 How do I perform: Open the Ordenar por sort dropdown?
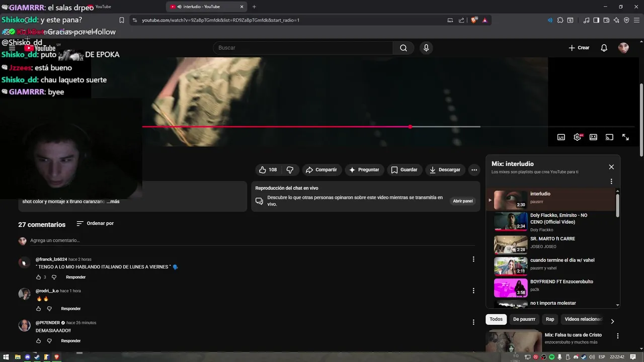pos(95,223)
